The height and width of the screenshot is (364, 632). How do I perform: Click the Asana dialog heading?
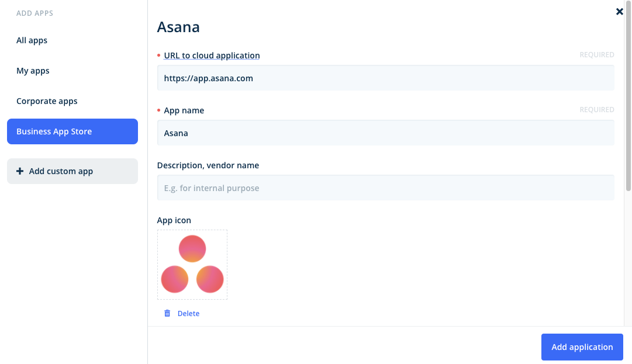tap(178, 27)
